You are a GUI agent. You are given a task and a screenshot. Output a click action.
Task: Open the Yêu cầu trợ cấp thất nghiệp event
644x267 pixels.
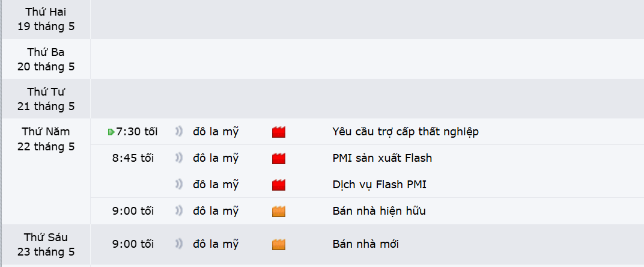406,132
